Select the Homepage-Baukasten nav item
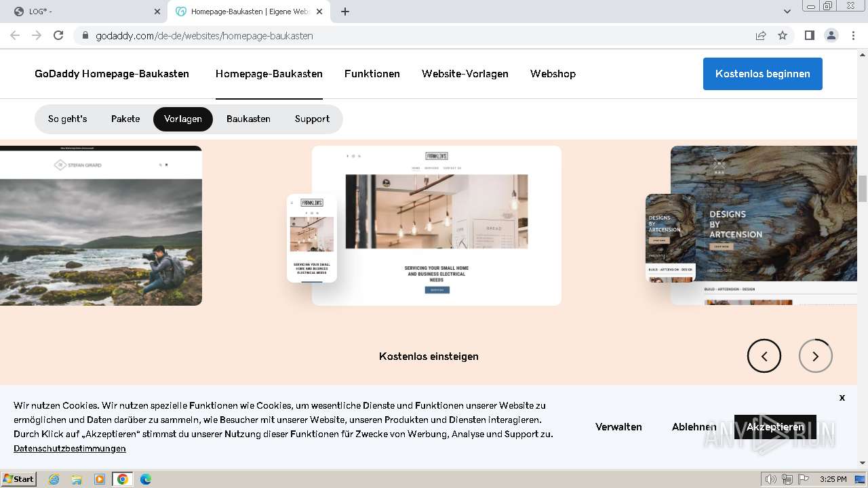Viewport: 868px width, 488px height. (269, 74)
